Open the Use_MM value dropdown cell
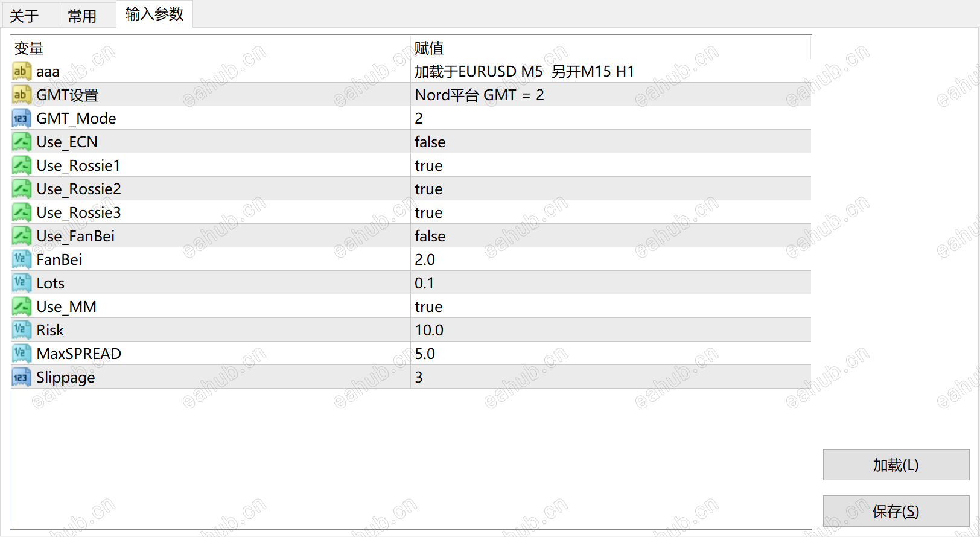 tap(609, 307)
